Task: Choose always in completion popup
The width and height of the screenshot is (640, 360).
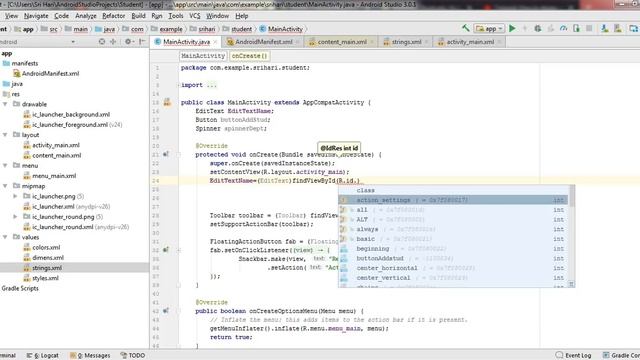Action: pyautogui.click(x=453, y=229)
